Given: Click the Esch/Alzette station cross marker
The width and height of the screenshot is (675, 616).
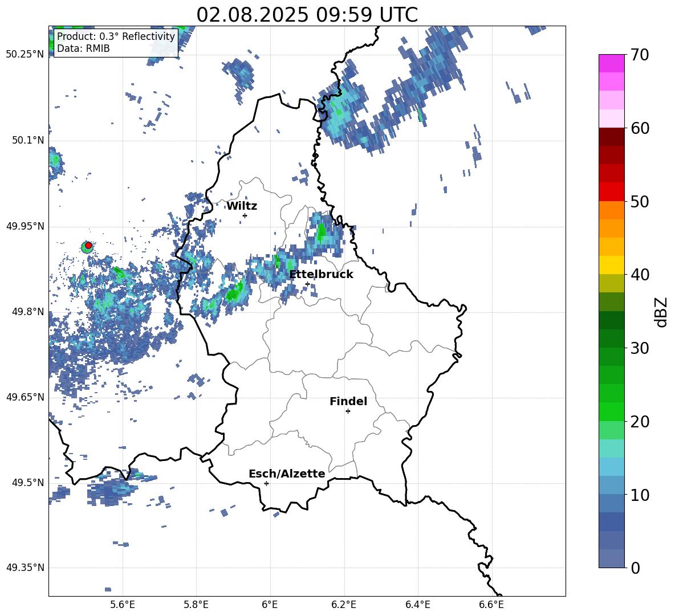Looking at the screenshot, I should [266, 483].
